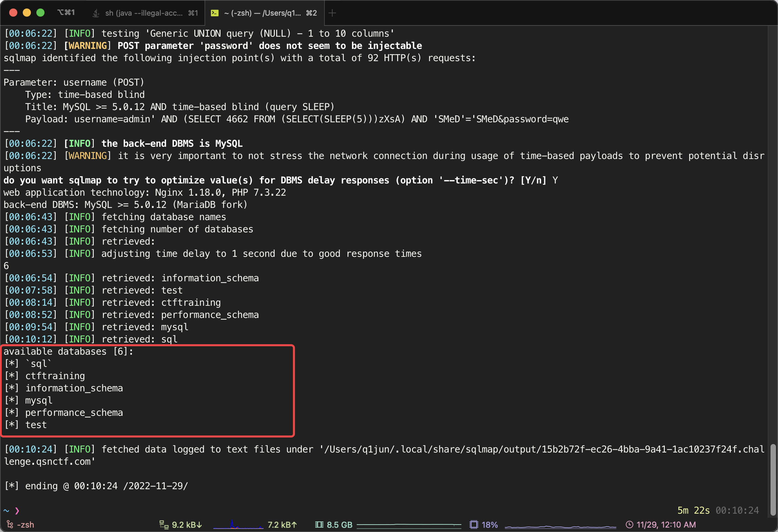Image resolution: width=778 pixels, height=532 pixels.
Task: Open a new terminal tab with plus button
Action: pyautogui.click(x=332, y=13)
